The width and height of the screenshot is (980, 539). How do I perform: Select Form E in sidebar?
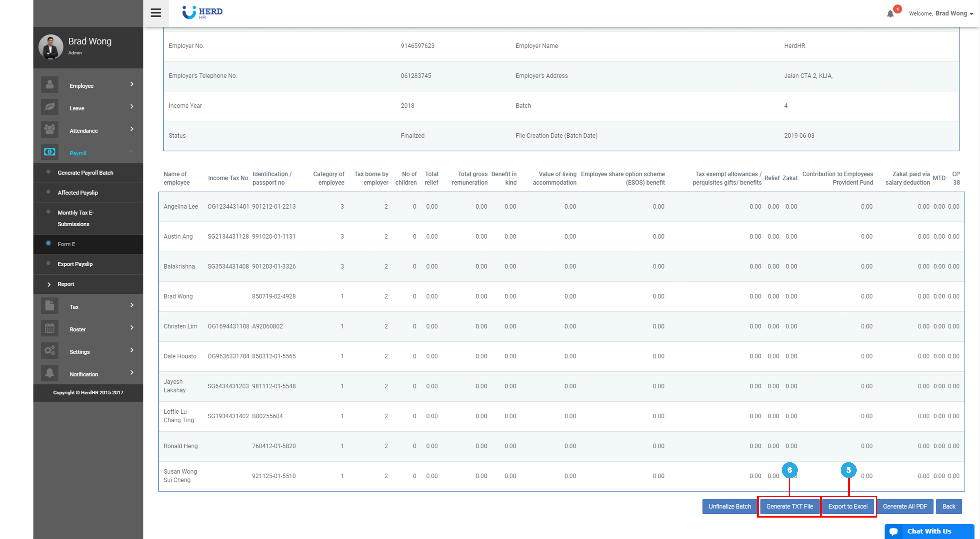tap(67, 244)
